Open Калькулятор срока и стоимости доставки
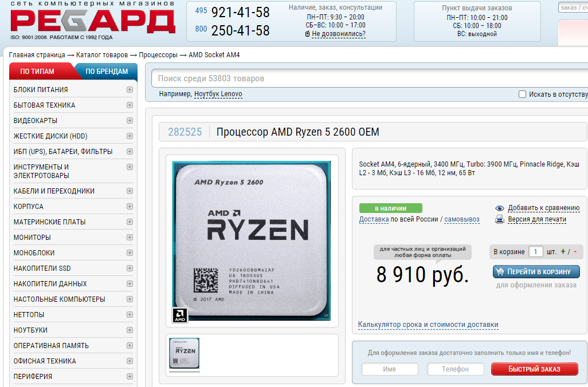 [x=428, y=325]
